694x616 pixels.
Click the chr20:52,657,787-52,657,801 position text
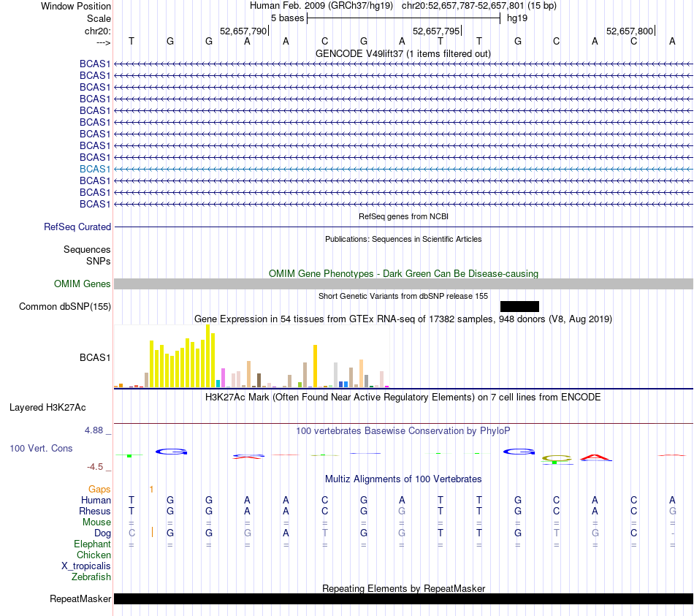pyautogui.click(x=462, y=6)
